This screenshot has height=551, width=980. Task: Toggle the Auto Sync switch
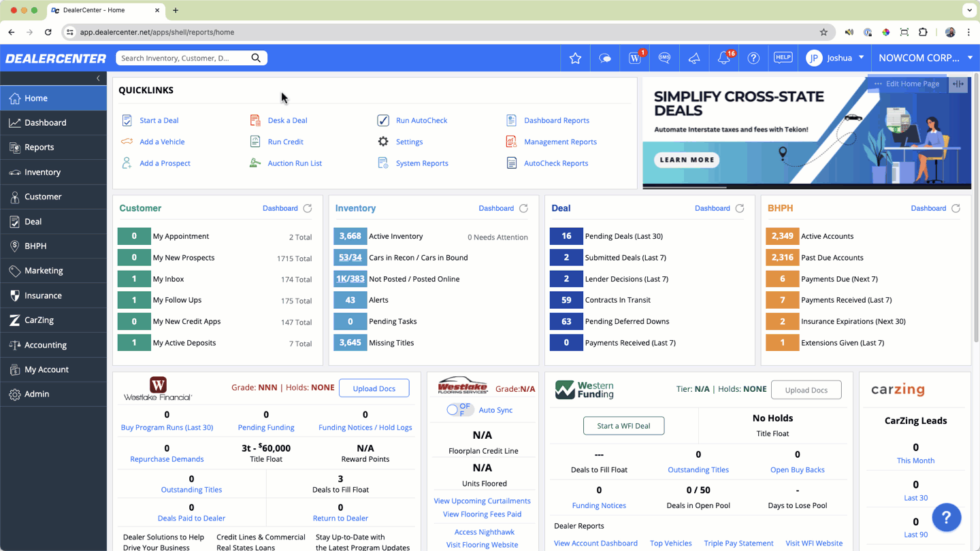coord(459,410)
